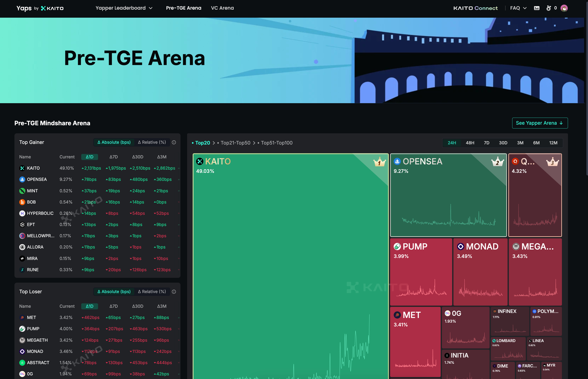Go to the Top21-Top50 mindshare view
This screenshot has height=379, width=588.
[235, 143]
